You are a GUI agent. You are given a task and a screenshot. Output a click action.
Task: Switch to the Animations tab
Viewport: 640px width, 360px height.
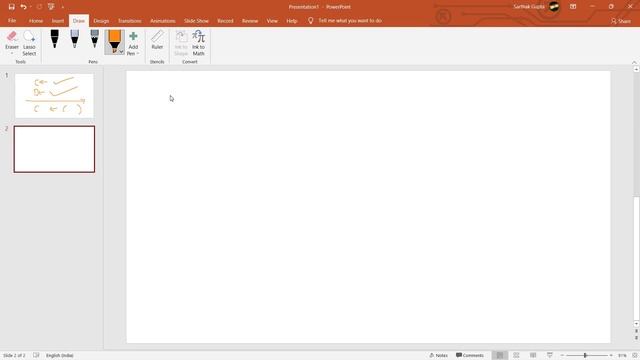click(x=162, y=21)
